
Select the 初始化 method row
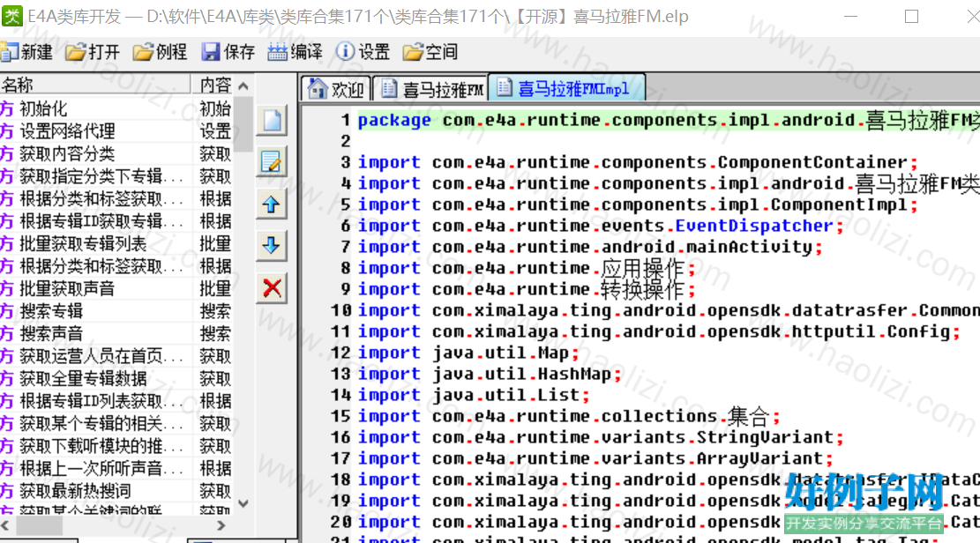pos(116,108)
